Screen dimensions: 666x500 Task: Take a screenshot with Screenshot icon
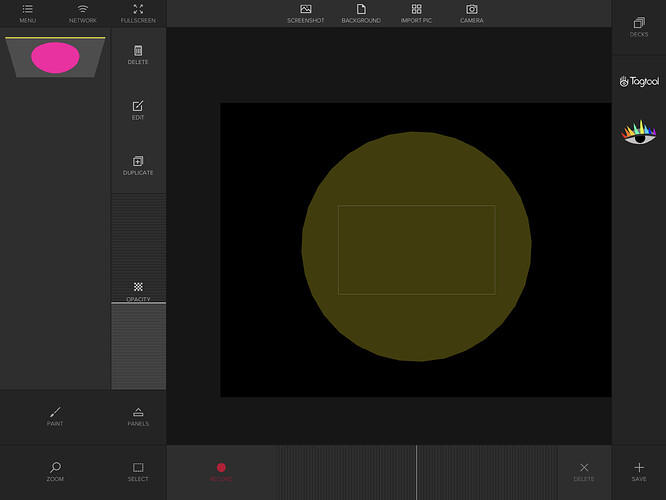(x=305, y=13)
